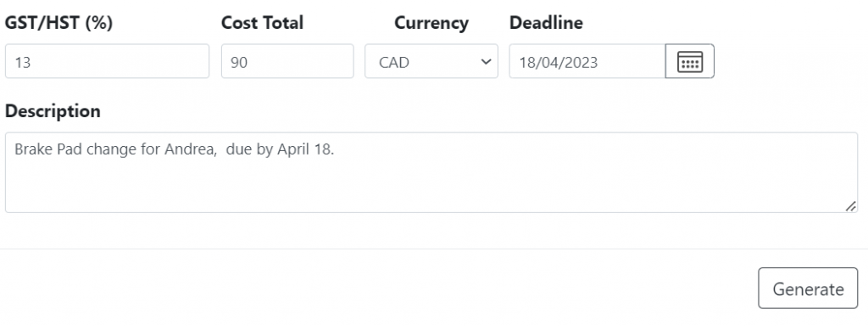Click inside the Description text area
The image size is (868, 326).
click(x=431, y=172)
